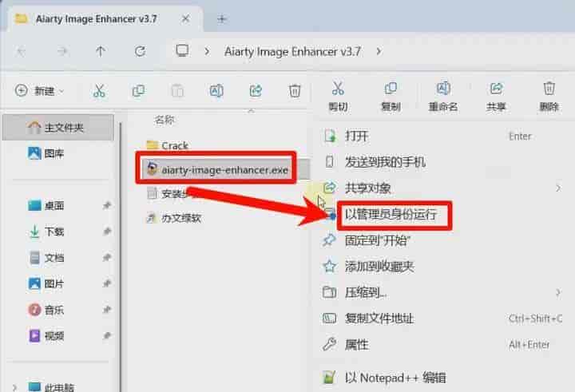Select the Crack folder
The image size is (575, 392).
click(168, 145)
